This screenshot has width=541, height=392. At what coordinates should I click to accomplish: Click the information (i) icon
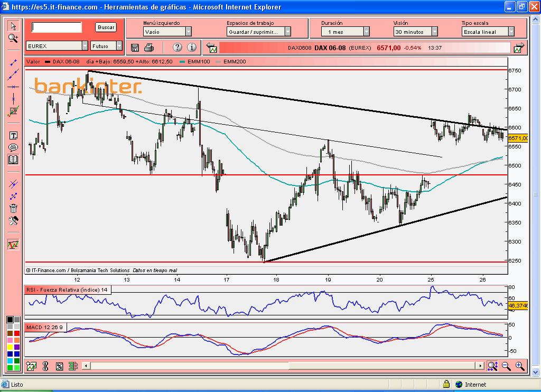(191, 48)
